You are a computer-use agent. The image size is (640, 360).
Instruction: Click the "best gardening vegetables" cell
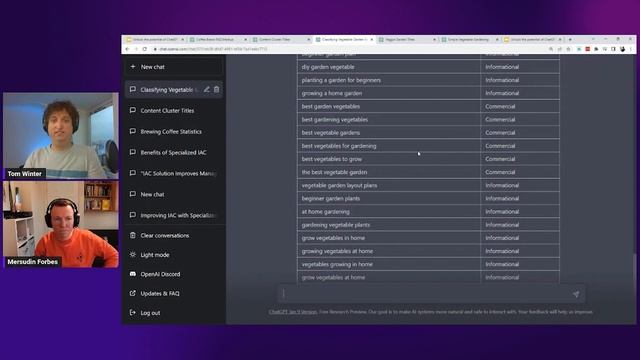pos(389,120)
